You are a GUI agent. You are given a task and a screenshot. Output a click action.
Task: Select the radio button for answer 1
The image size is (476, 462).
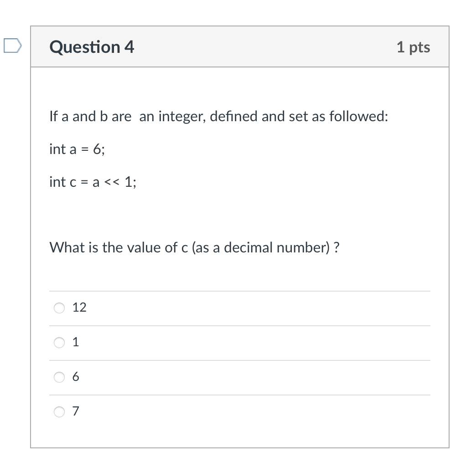[59, 343]
